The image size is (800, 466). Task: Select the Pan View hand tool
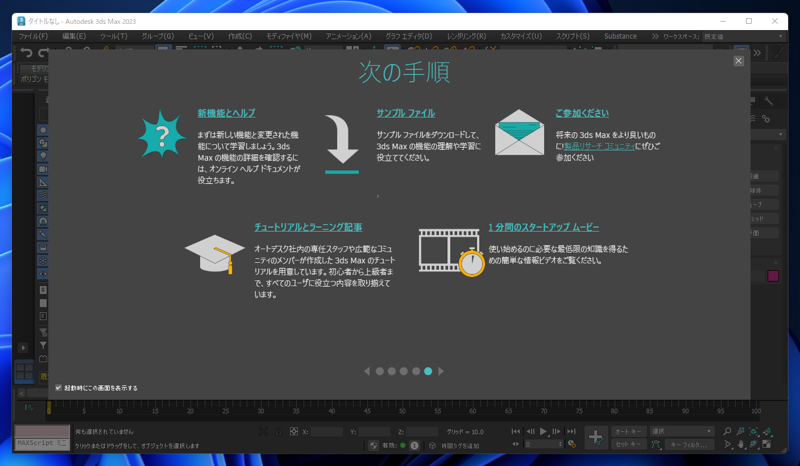coord(741,445)
